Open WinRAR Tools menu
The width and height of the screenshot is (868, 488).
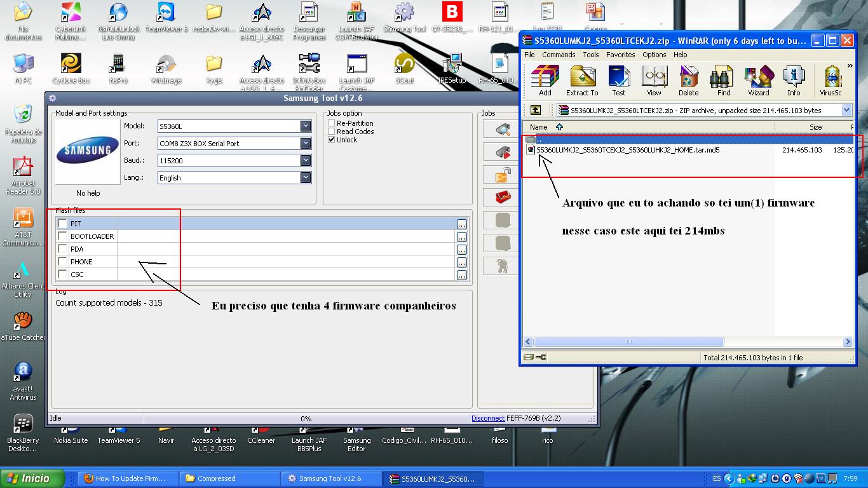click(x=591, y=55)
